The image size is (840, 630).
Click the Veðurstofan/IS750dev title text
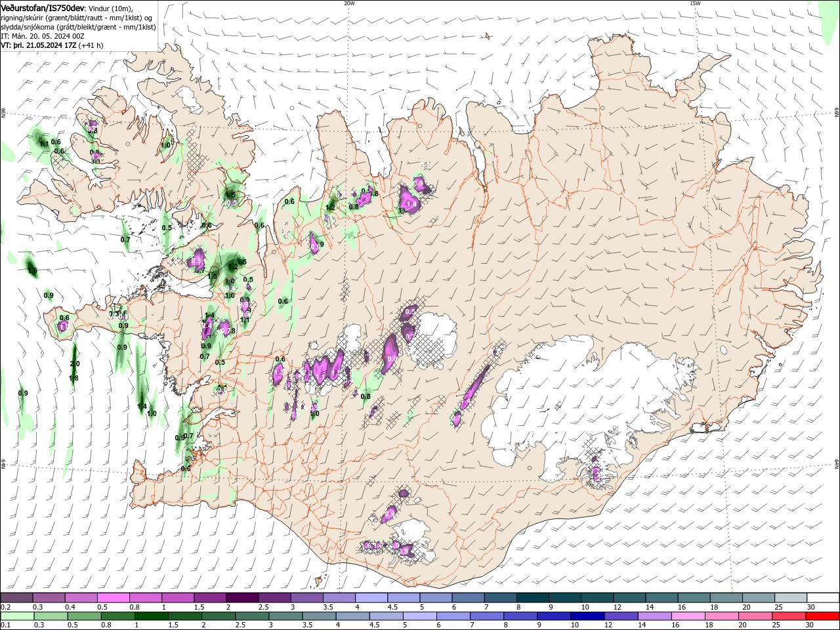pyautogui.click(x=43, y=7)
